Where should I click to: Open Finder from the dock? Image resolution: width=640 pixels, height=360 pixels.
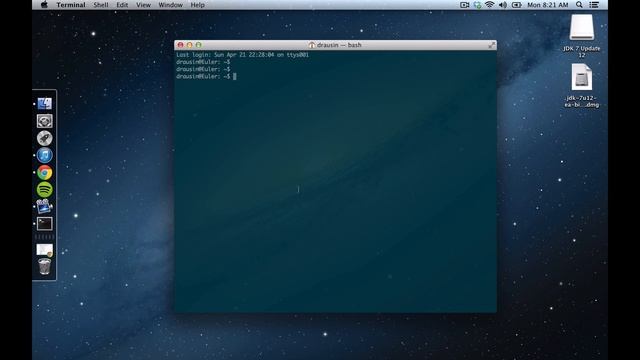44,104
